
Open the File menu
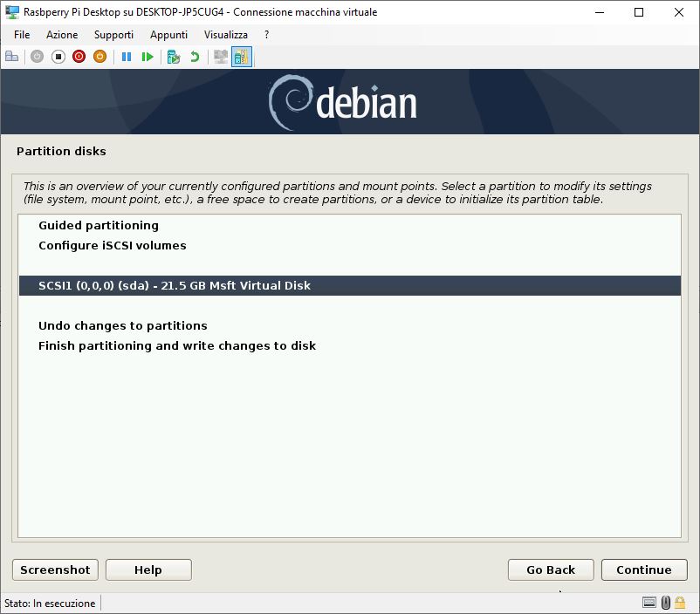click(22, 35)
